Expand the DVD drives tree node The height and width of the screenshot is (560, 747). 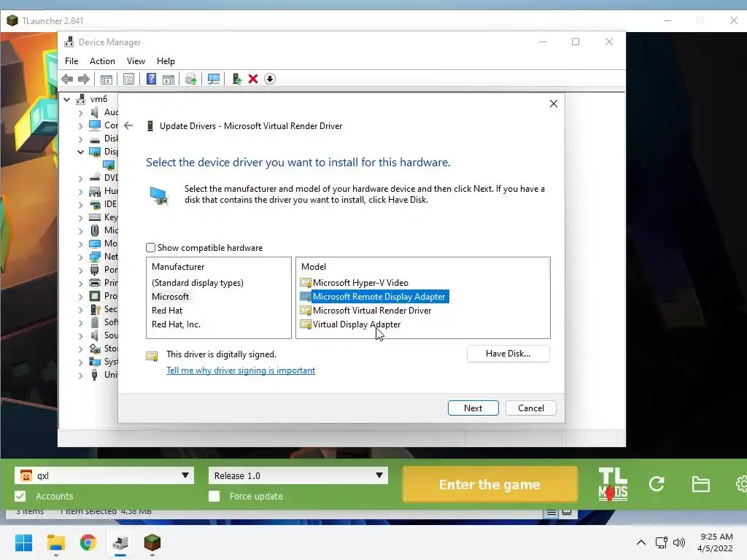pos(80,179)
